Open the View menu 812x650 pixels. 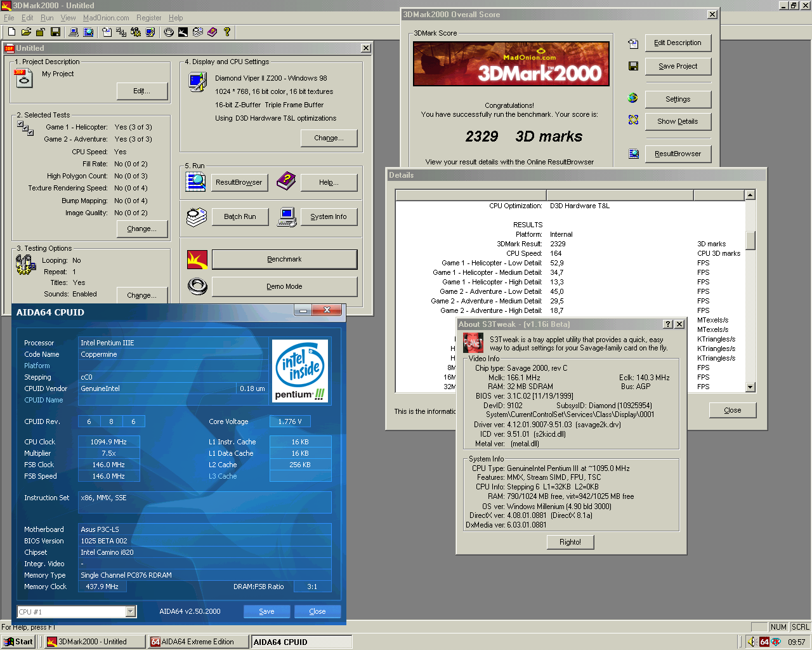click(x=68, y=18)
